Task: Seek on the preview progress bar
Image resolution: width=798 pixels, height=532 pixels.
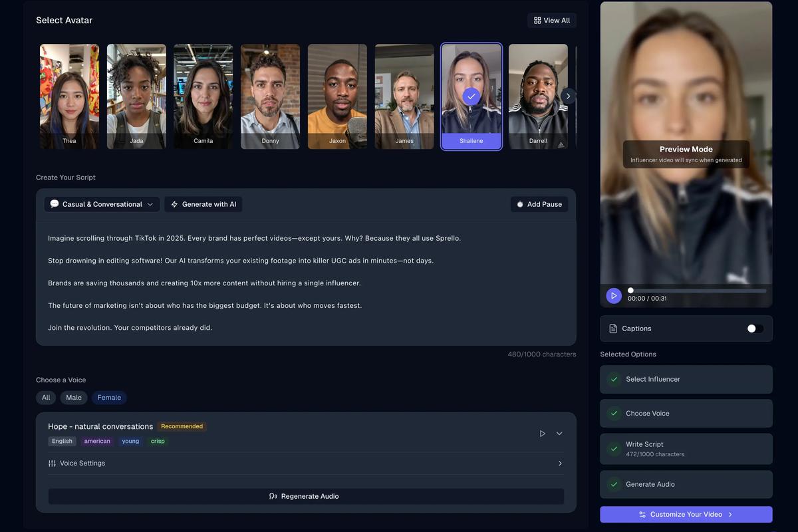Action: [697, 291]
